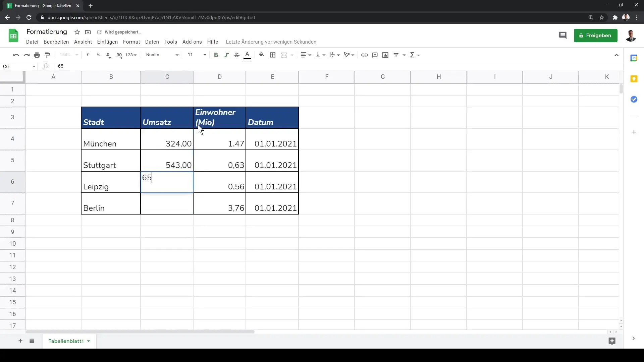The image size is (644, 362).
Task: Open the Calendar side panel icon
Action: click(x=634, y=58)
